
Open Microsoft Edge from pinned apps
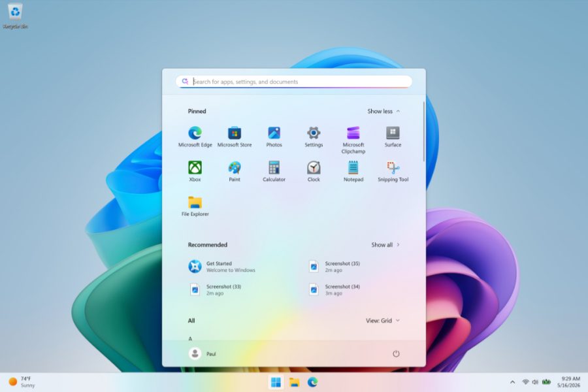point(195,137)
